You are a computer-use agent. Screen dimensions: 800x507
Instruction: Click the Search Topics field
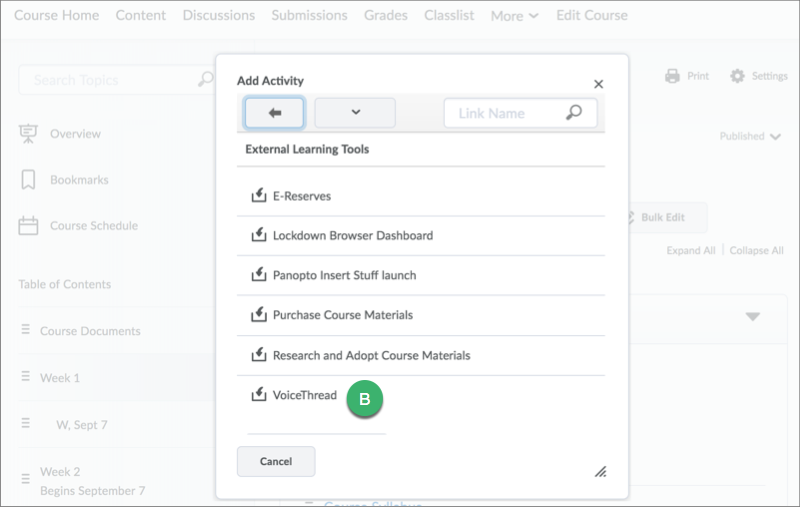point(116,80)
